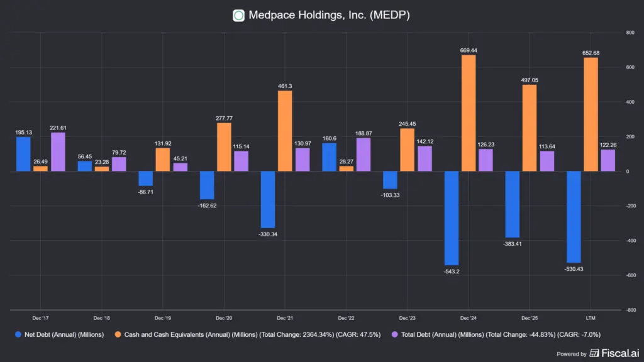The image size is (644, 362).
Task: Click the -330.34 net debt bar
Action: pos(268,200)
